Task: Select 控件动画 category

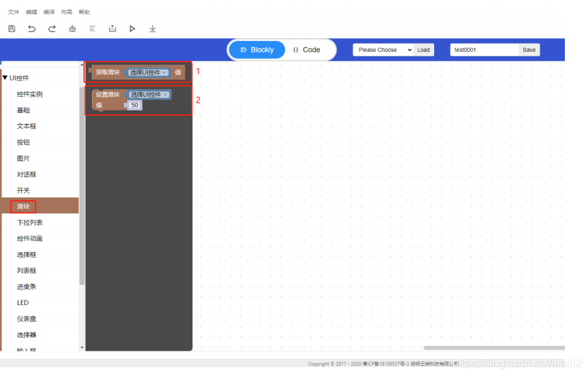Action: coord(30,238)
